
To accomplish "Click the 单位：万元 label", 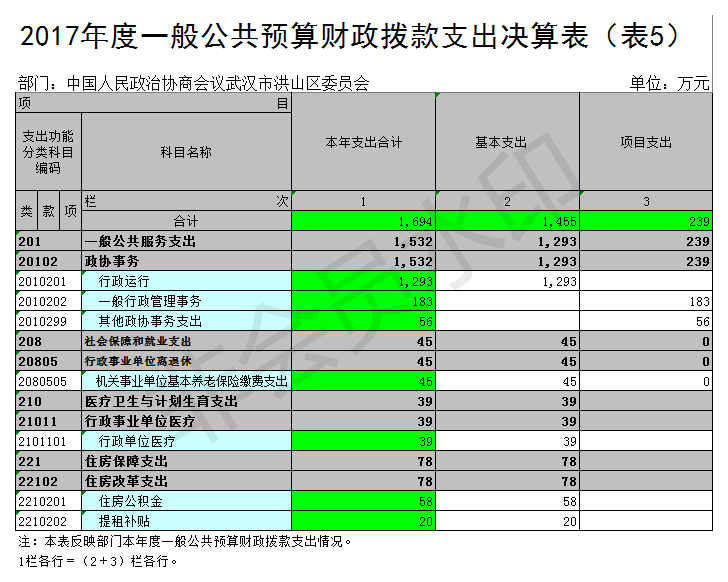I will coord(669,84).
